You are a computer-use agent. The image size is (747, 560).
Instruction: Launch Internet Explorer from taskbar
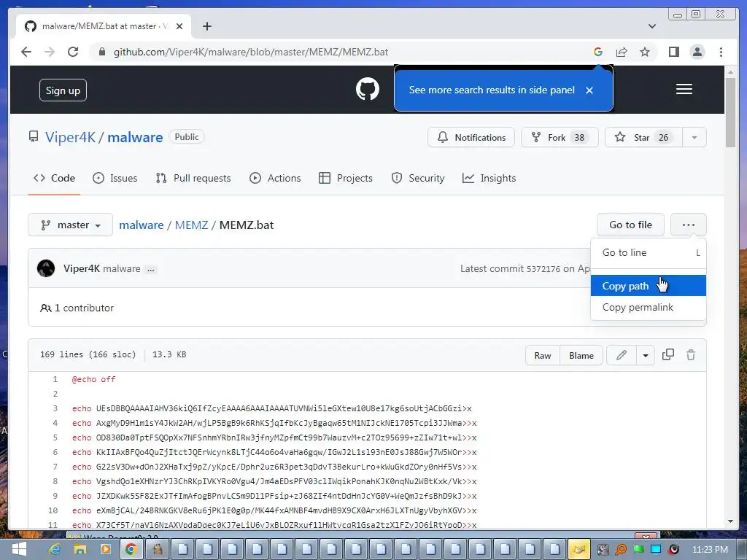coord(55,550)
